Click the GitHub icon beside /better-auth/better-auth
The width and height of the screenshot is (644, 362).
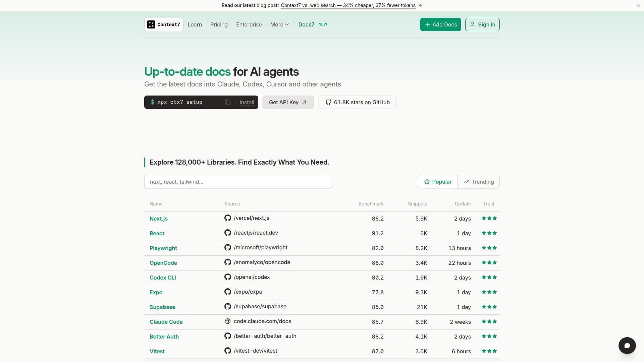[228, 336]
